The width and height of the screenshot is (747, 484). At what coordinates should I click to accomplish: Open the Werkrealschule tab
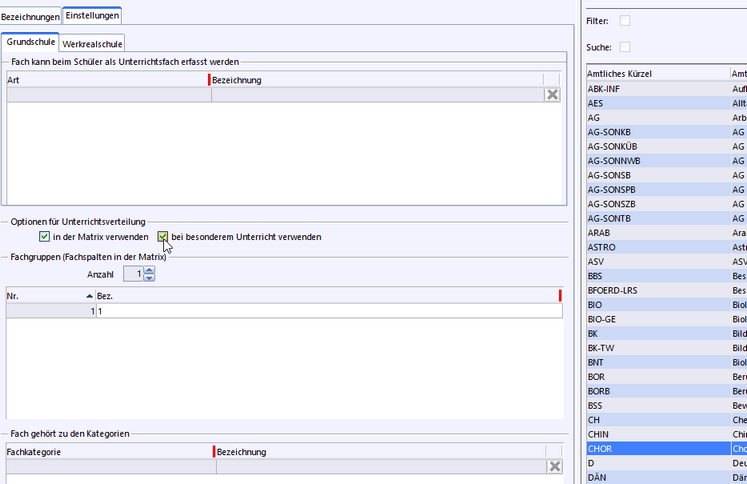[x=93, y=44]
